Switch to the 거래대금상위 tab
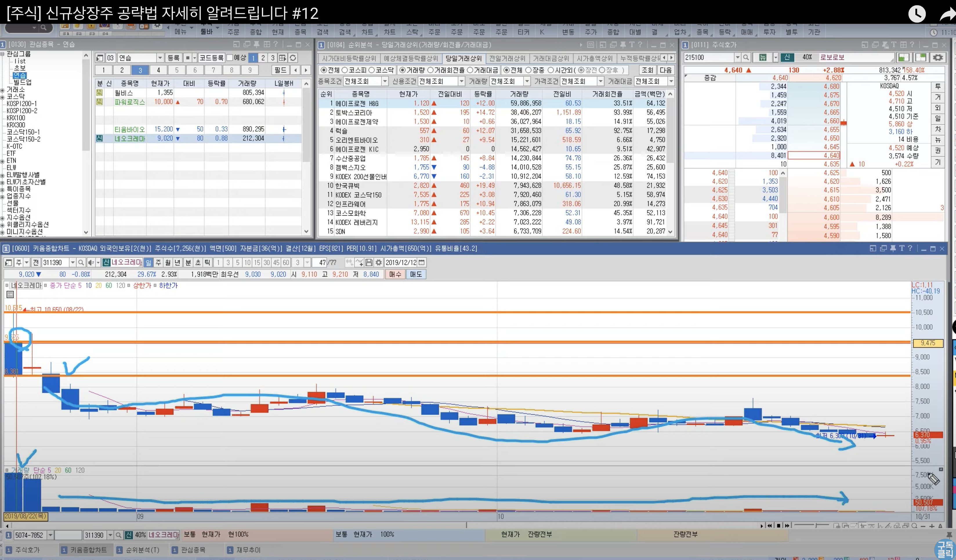Image resolution: width=956 pixels, height=560 pixels. point(551,58)
